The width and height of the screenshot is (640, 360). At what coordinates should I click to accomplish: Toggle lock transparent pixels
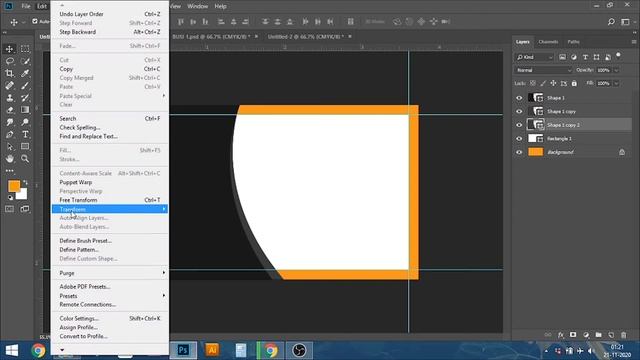pos(533,83)
